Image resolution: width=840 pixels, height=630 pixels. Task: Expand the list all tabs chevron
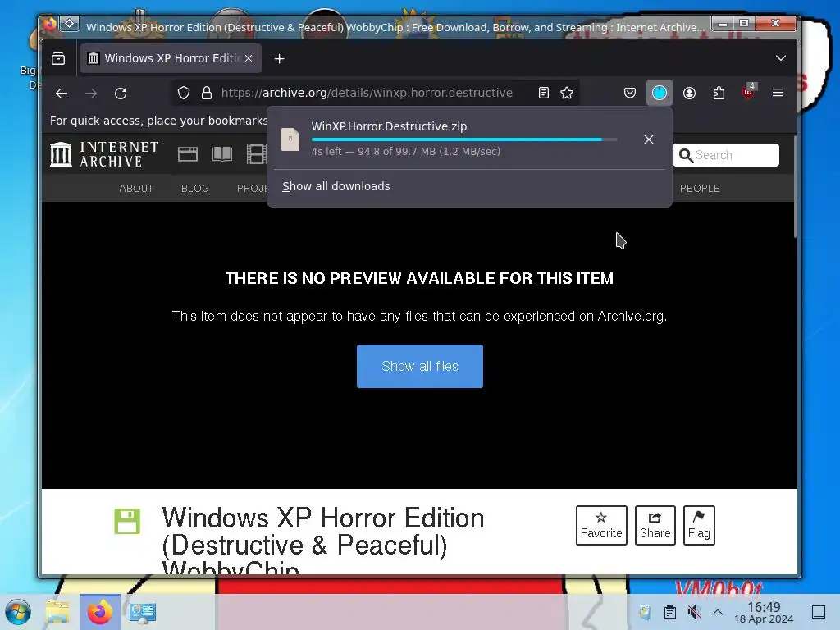(781, 58)
